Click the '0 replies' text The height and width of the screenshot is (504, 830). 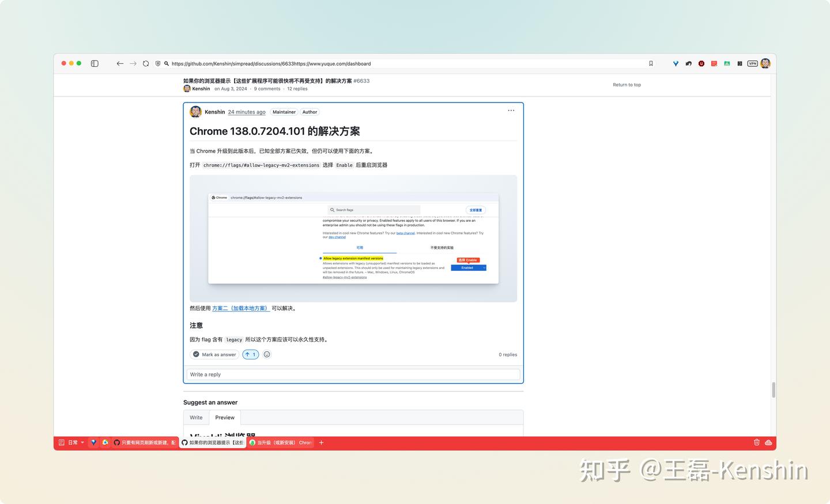tap(508, 354)
